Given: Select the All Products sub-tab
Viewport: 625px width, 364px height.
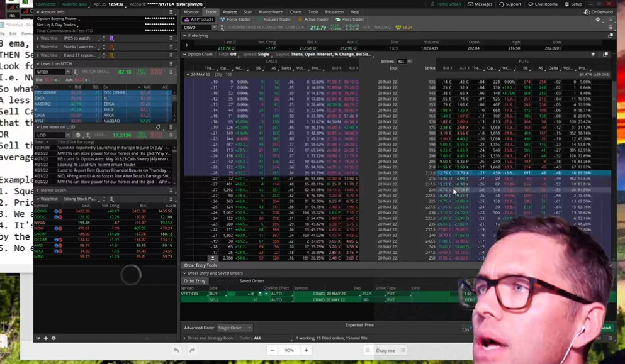Looking at the screenshot, I should 199,19.
